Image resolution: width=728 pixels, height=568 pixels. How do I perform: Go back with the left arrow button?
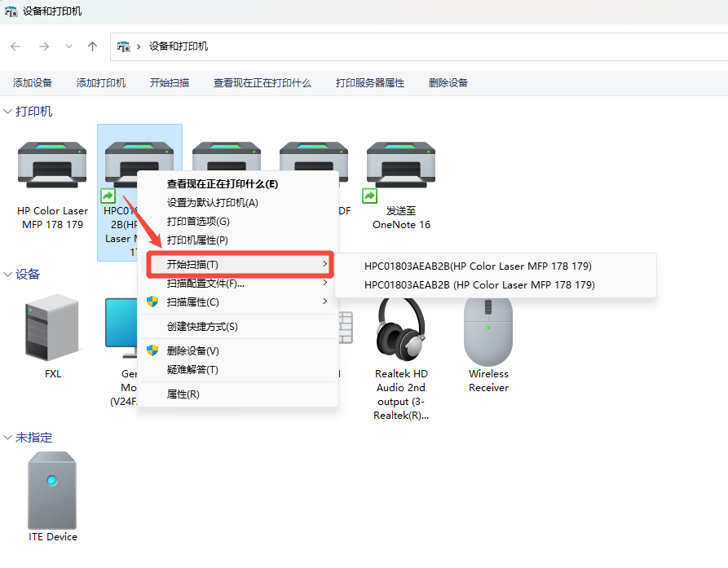coord(15,46)
